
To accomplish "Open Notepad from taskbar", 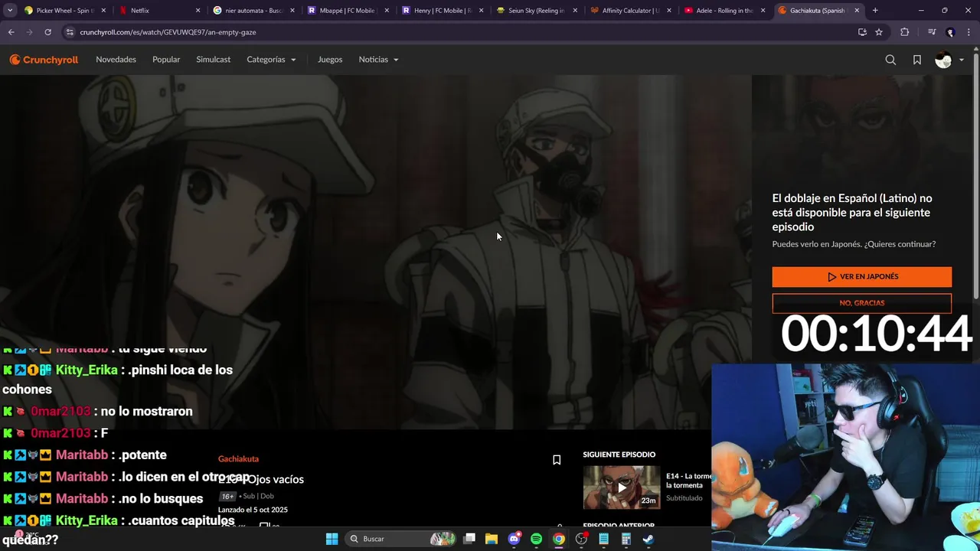I will (603, 539).
